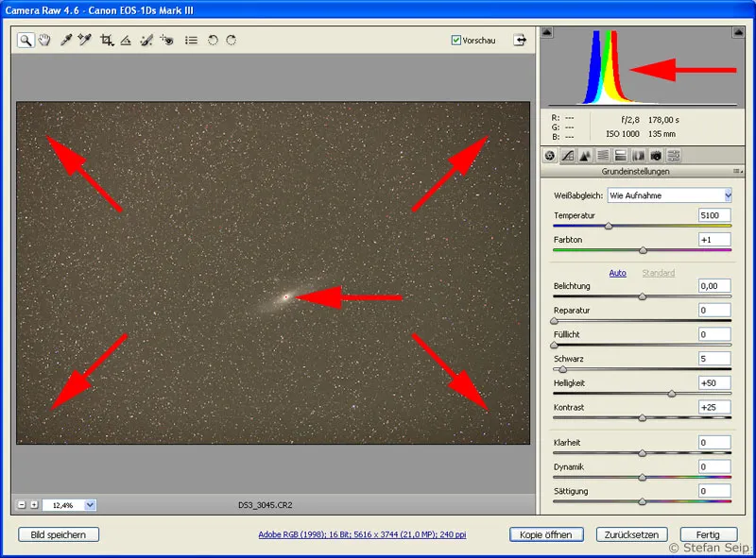The image size is (756, 558).
Task: Open the Weißabgleich dropdown
Action: [669, 195]
